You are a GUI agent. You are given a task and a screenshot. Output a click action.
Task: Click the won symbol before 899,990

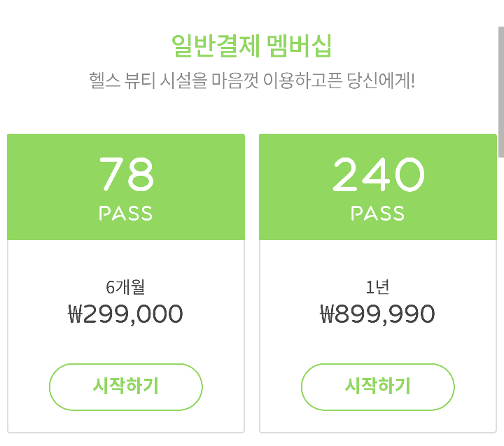coord(327,314)
